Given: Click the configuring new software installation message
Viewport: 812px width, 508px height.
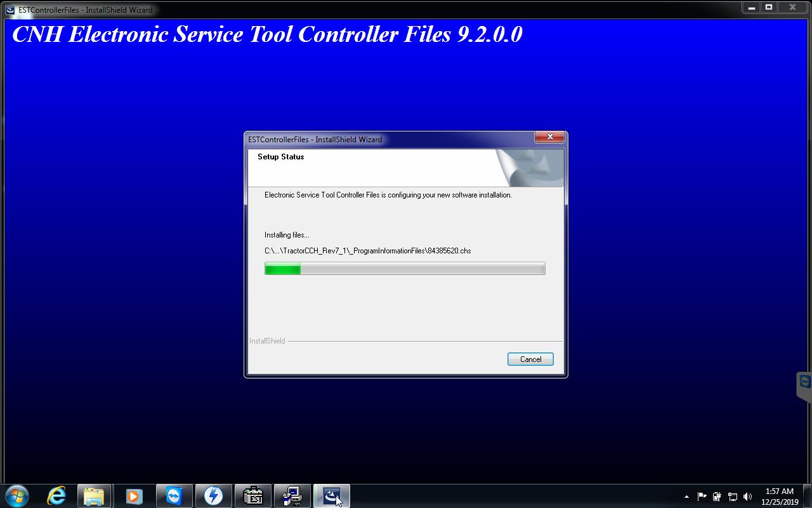Looking at the screenshot, I should [x=388, y=195].
